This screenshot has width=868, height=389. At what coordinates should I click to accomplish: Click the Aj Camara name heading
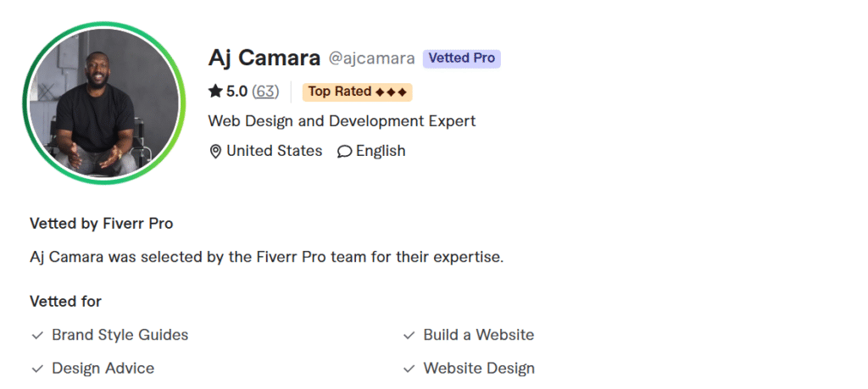(264, 58)
